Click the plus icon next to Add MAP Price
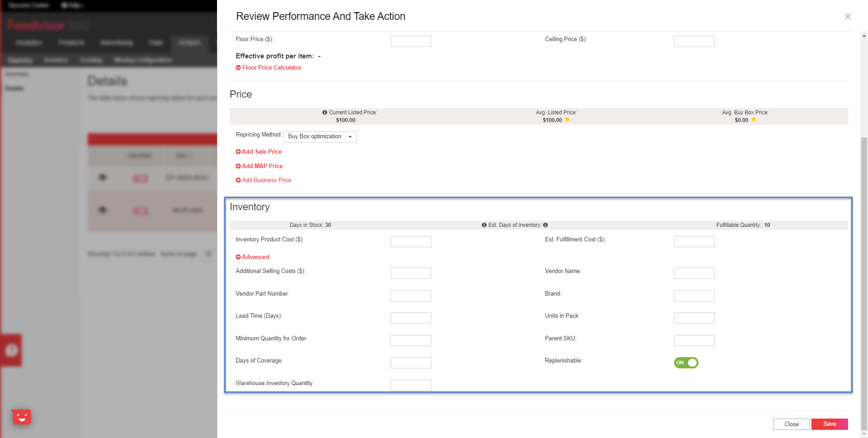 [238, 166]
